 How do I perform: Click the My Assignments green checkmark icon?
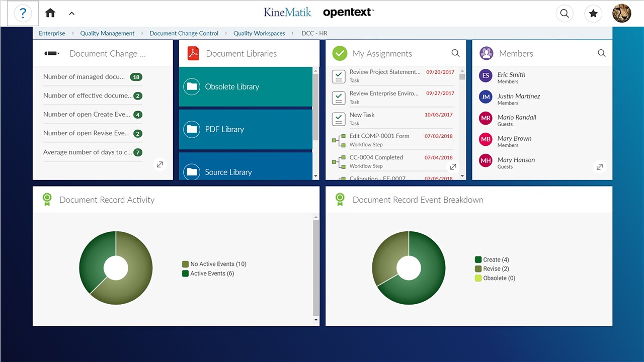point(340,53)
